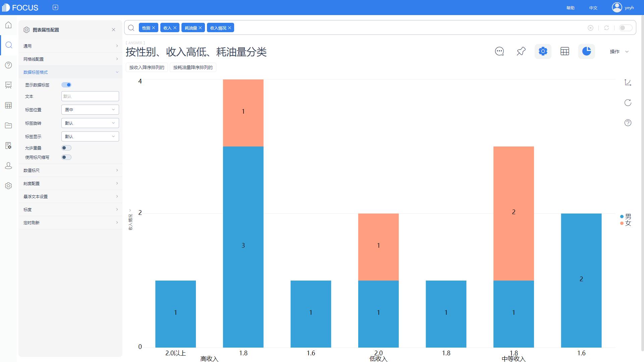Click the chart settings gear icon

click(x=543, y=51)
